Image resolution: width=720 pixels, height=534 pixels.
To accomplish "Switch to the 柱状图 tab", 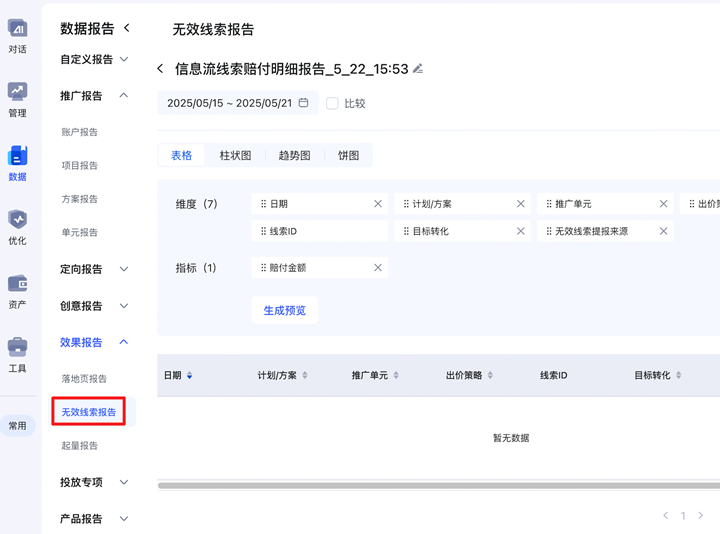I will (235, 156).
